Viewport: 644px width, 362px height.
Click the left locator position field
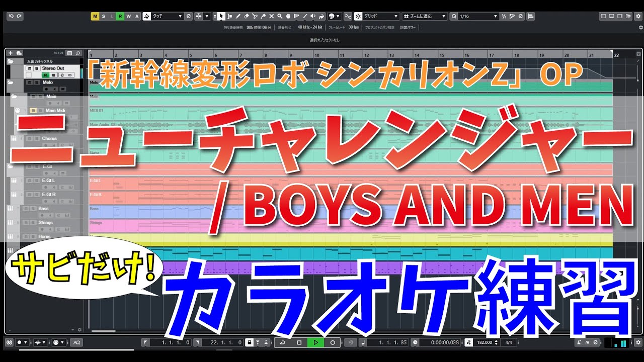(172, 342)
